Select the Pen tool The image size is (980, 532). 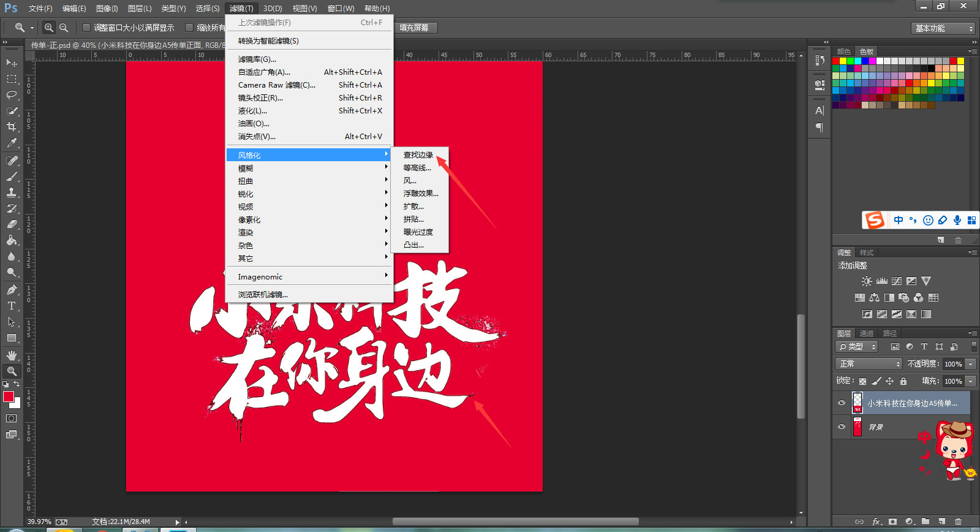click(x=11, y=290)
